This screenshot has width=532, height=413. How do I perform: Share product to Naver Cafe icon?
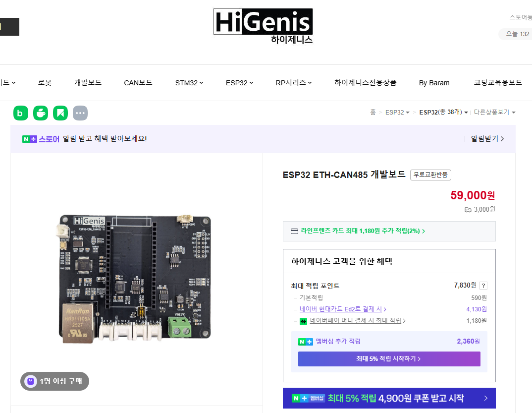pyautogui.click(x=41, y=113)
